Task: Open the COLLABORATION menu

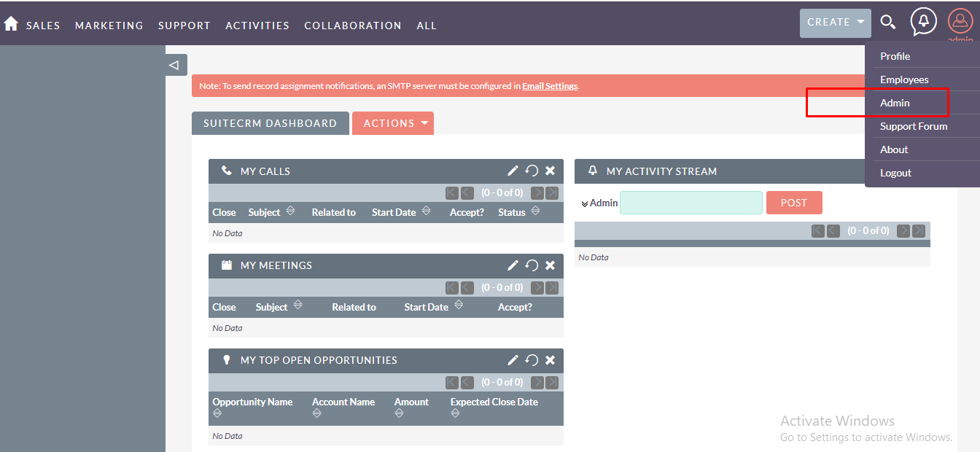Action: click(353, 26)
